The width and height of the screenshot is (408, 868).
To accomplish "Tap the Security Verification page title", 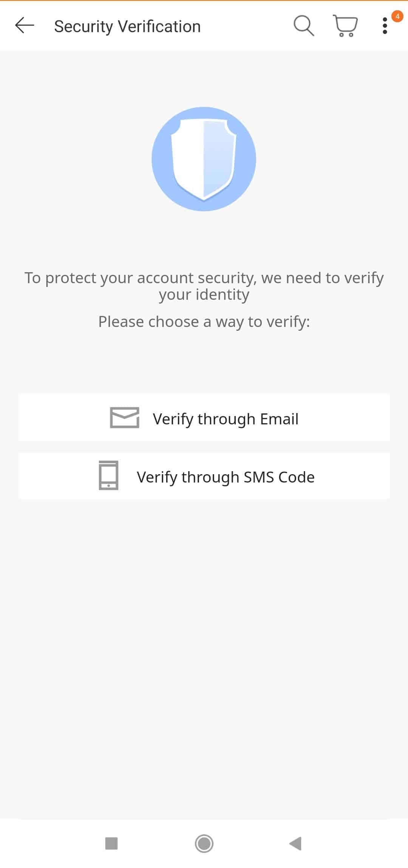I will (x=127, y=26).
